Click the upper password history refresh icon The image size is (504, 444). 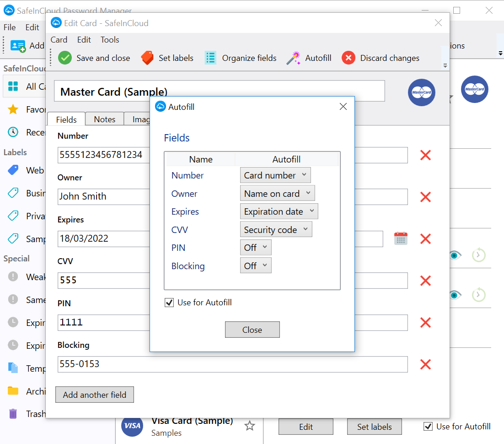478,255
